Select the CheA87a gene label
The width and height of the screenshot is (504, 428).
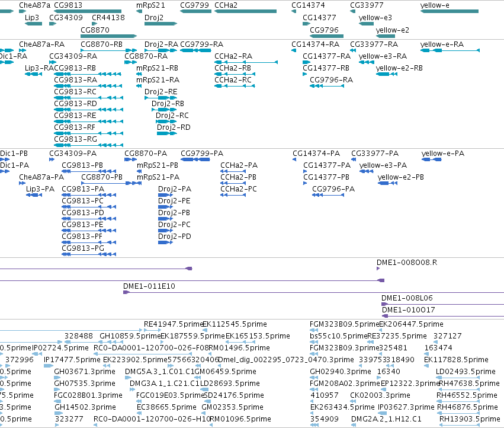(x=35, y=5)
